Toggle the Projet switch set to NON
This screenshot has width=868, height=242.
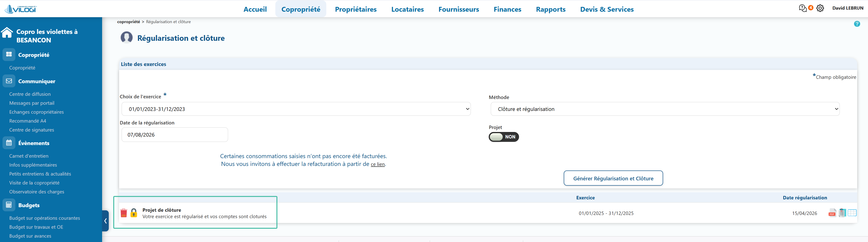tap(504, 137)
